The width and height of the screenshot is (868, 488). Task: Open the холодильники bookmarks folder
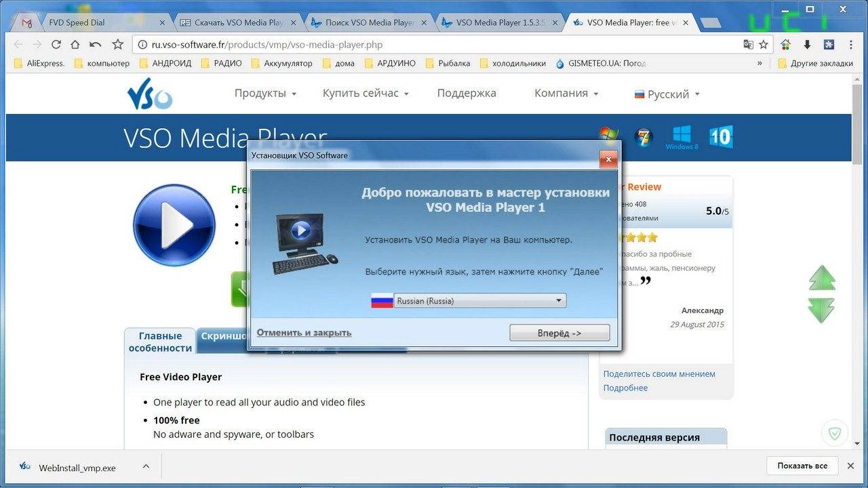513,63
